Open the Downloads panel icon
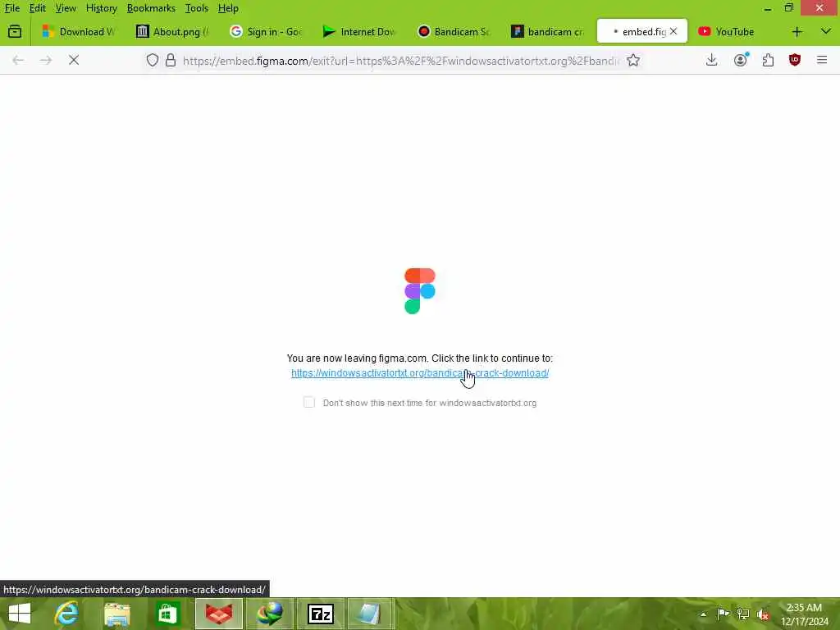Viewport: 840px width, 630px height. (x=711, y=60)
